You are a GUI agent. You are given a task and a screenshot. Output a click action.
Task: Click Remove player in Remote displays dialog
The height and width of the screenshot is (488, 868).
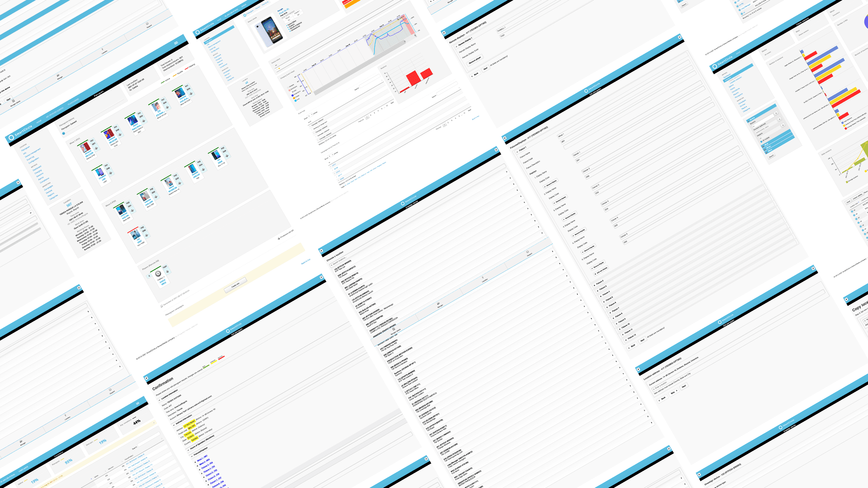coord(475,61)
